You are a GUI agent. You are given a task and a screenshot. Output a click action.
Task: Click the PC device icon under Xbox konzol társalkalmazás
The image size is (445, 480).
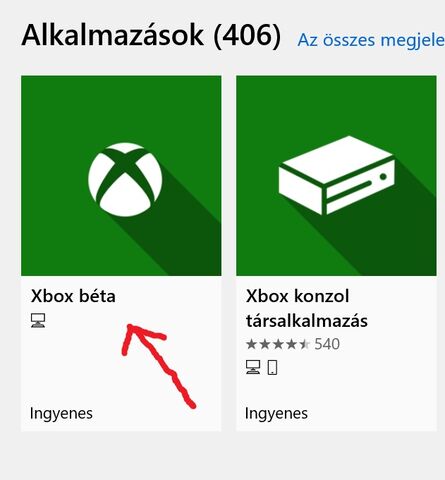(x=253, y=367)
